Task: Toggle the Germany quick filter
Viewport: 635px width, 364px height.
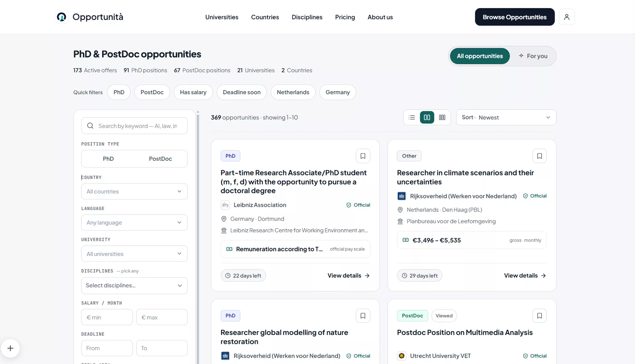Action: click(x=338, y=92)
